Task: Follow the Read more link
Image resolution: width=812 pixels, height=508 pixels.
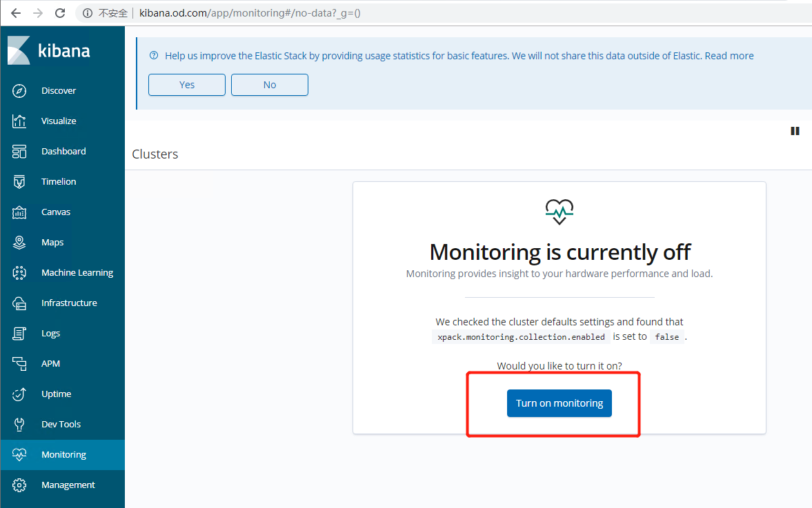Action: tap(729, 56)
